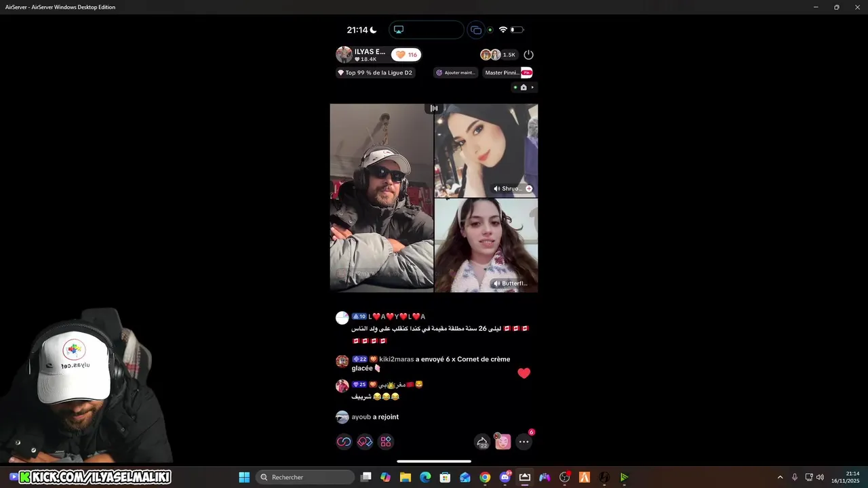Open kiki2maras commenter name
The image size is (868, 488).
(397, 359)
